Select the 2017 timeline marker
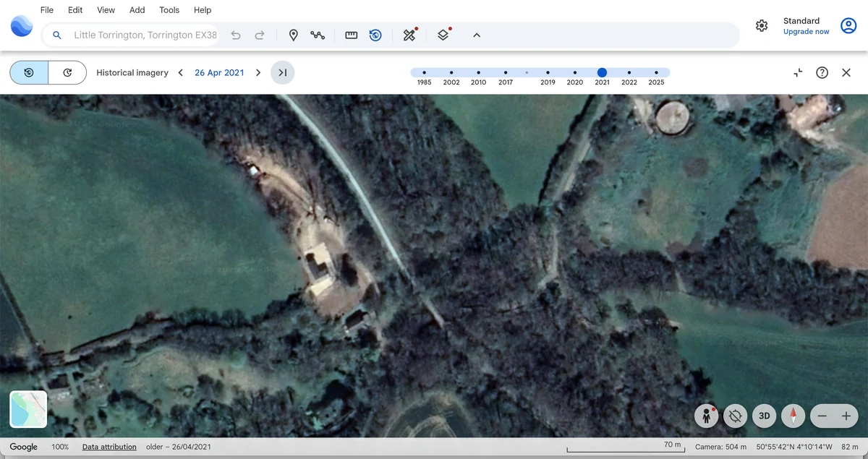 [506, 72]
